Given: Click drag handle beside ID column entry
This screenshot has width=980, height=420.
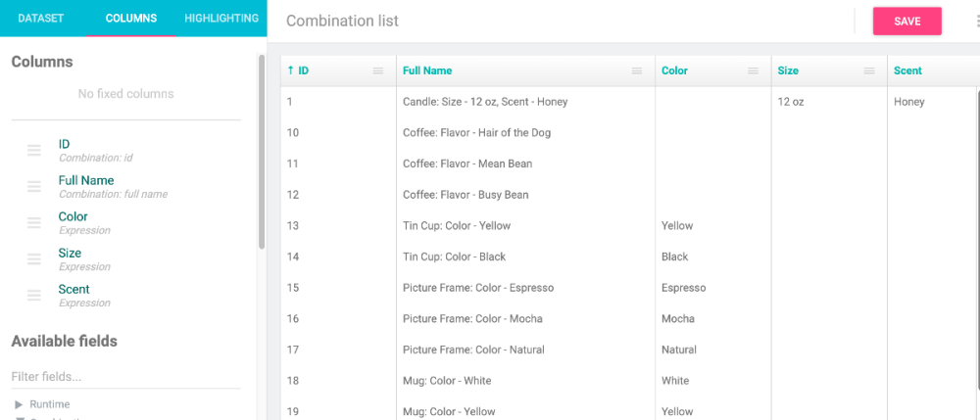Looking at the screenshot, I should (x=34, y=150).
